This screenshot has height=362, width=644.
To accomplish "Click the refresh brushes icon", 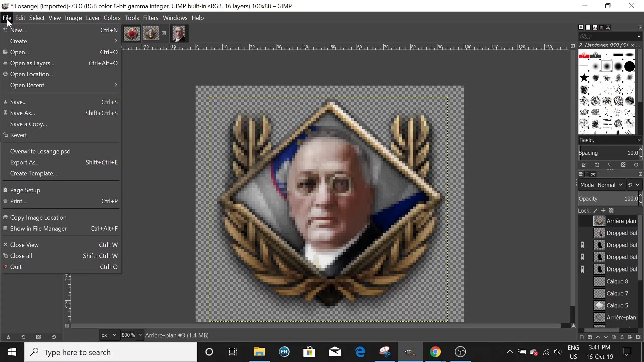I will (636, 165).
